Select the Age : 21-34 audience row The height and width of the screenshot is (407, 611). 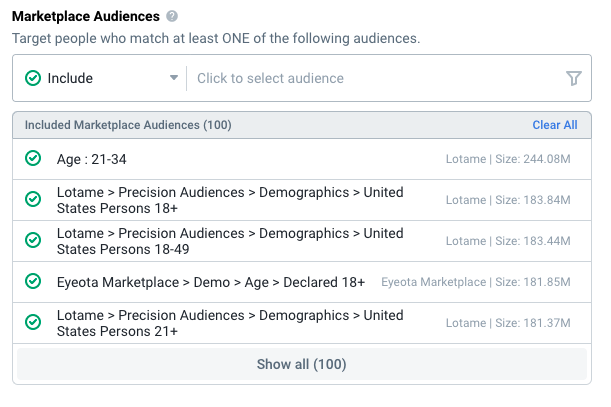[x=302, y=159]
